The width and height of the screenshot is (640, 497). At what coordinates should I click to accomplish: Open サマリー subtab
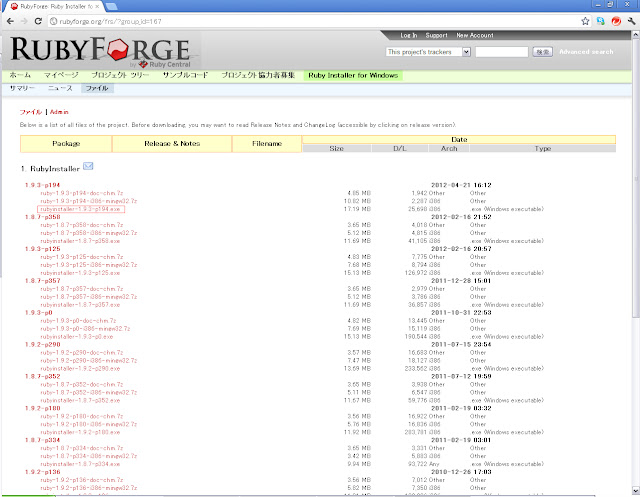coord(22,88)
